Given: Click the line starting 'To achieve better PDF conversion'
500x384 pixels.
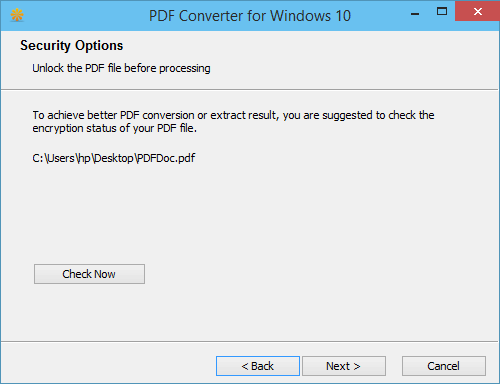Looking at the screenshot, I should pos(233,115).
